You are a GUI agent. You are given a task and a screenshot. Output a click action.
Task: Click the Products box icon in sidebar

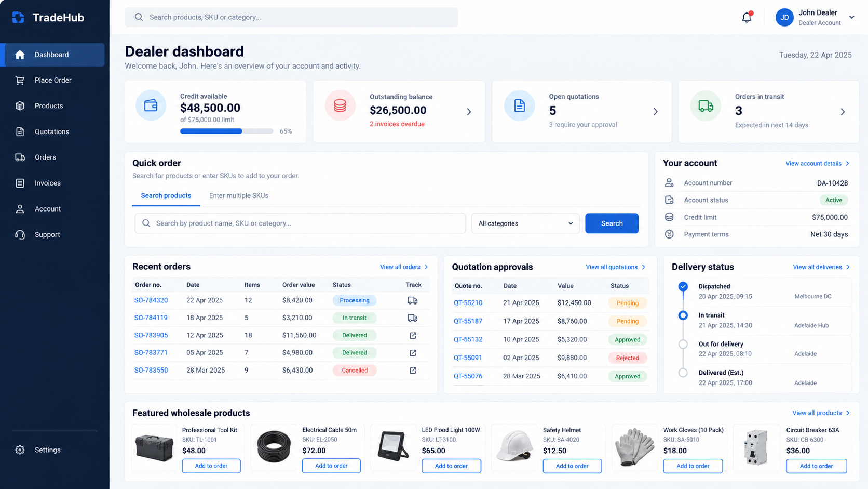(20, 105)
